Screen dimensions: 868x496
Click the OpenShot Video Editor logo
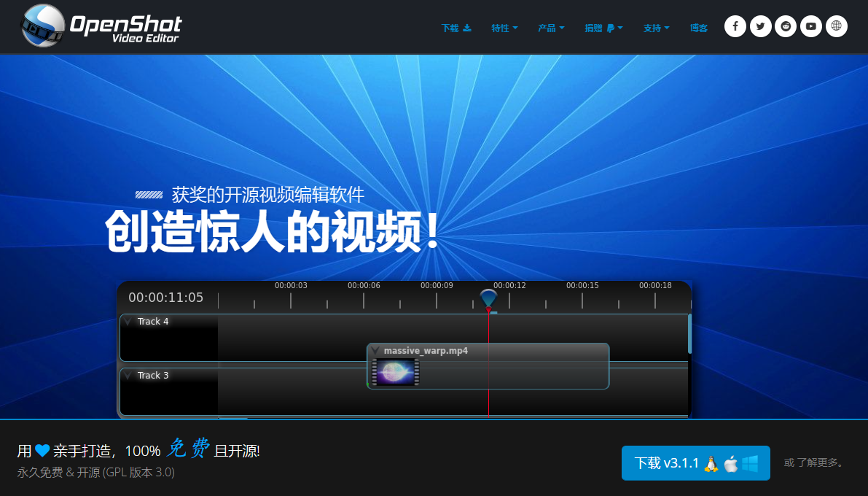[100, 26]
